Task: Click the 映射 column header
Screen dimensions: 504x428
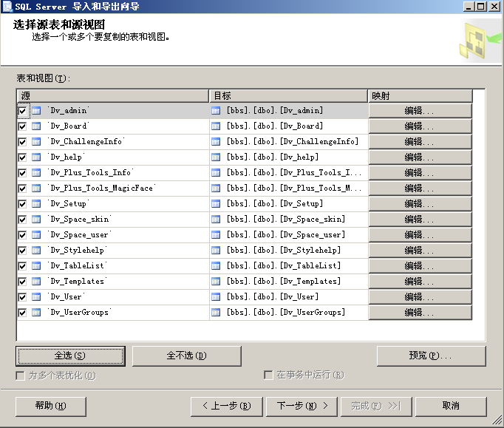Action: point(420,96)
